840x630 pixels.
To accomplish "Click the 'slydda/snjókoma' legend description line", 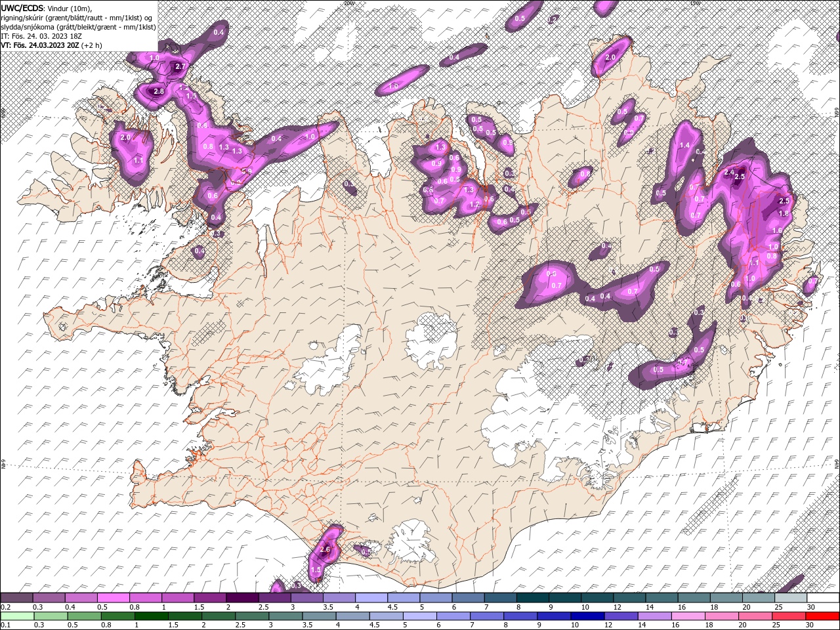I will (78, 27).
